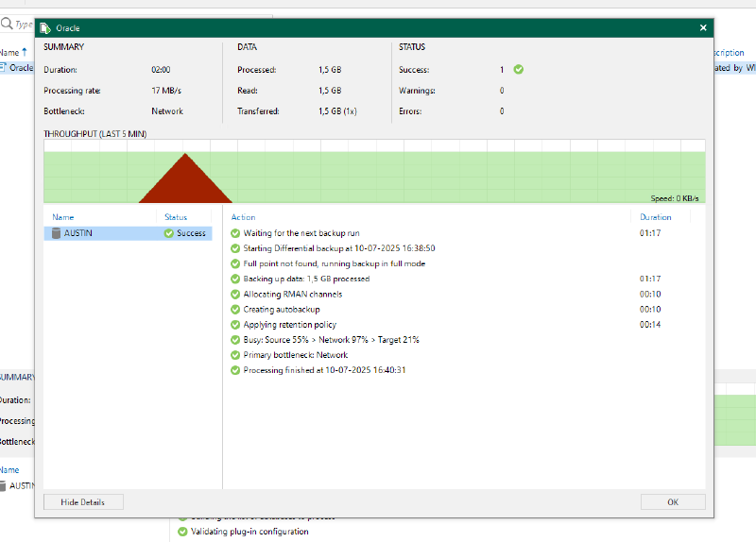756x542 pixels.
Task: Click the Hide Details button
Action: point(83,502)
